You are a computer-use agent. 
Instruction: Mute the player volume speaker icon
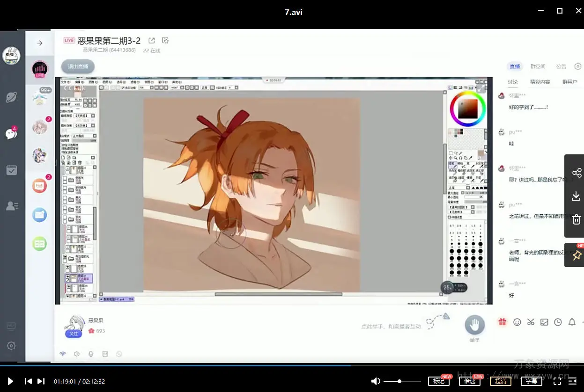375,381
